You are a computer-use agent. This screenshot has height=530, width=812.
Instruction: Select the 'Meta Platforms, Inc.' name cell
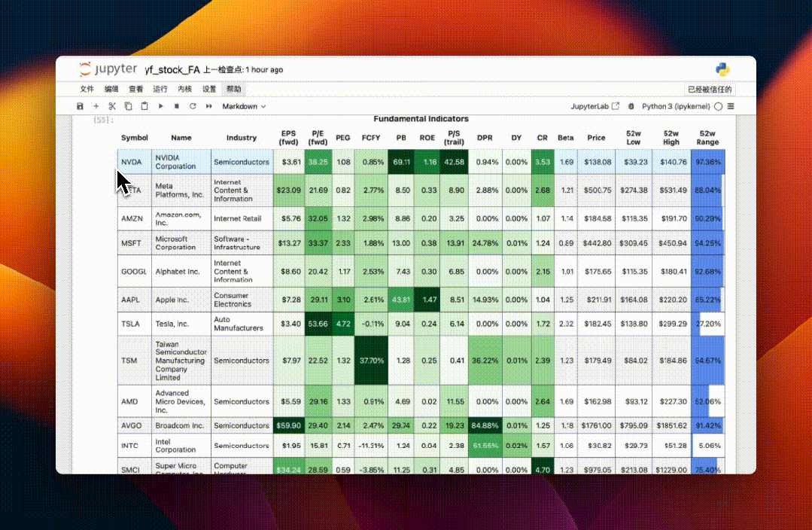181,190
